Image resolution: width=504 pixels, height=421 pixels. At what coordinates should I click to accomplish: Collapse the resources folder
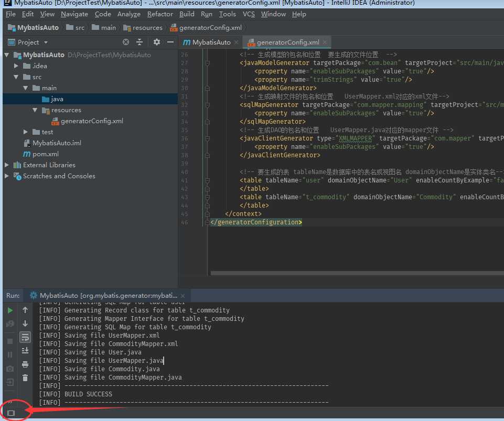point(35,110)
